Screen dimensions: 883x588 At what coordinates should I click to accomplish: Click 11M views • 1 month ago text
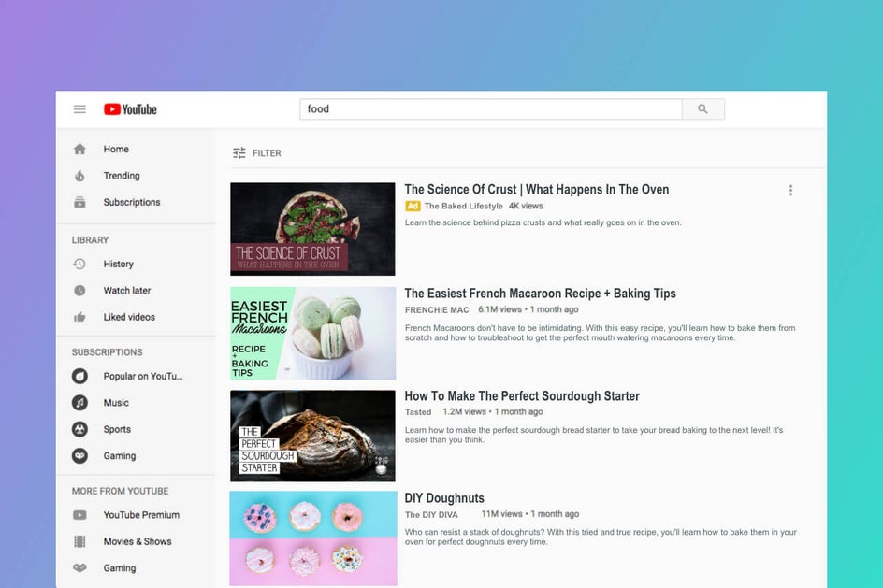(530, 514)
